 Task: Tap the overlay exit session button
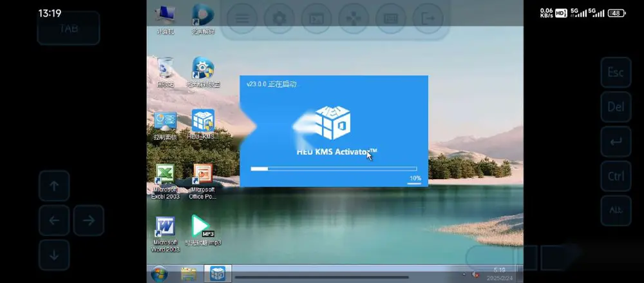click(x=428, y=19)
